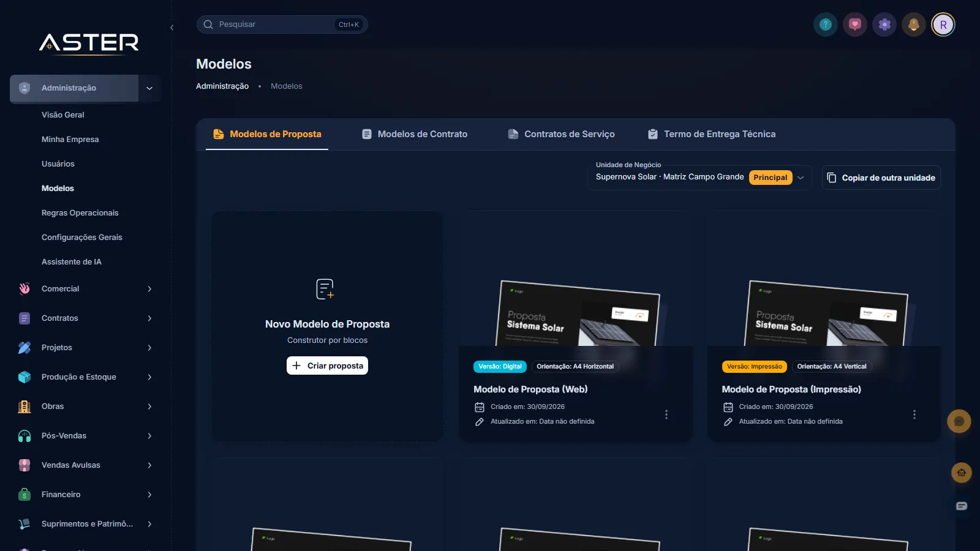
Task: Click the Projetos pencil-ruler icon
Action: coord(24,348)
